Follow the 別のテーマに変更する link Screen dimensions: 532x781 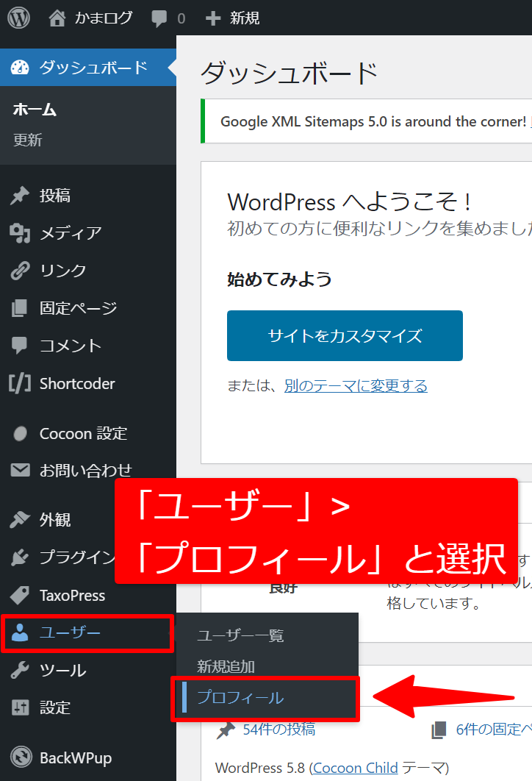[x=356, y=385]
